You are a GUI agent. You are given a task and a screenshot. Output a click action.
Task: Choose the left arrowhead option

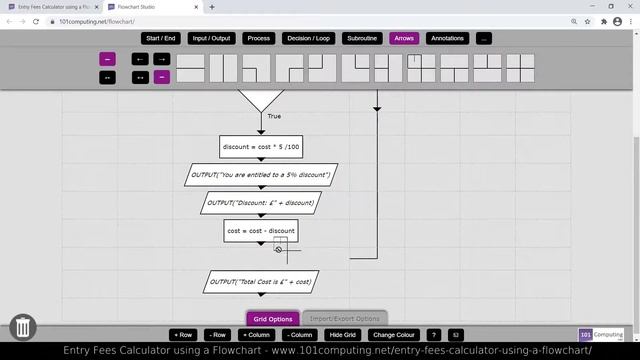click(x=140, y=59)
